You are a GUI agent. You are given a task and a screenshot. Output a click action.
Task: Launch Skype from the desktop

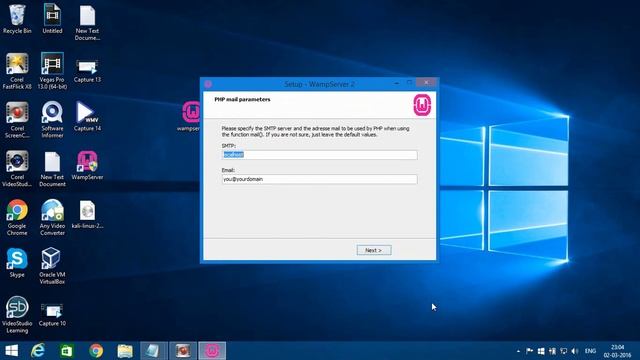pyautogui.click(x=17, y=262)
